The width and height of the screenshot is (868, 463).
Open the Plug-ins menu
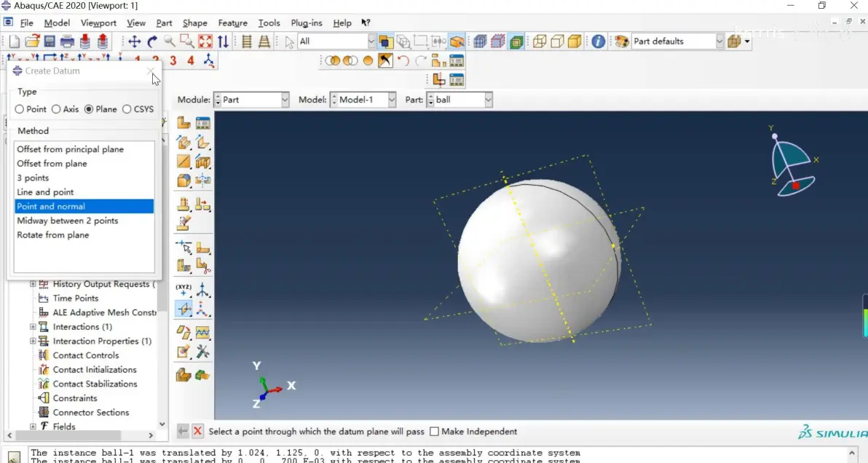(x=306, y=23)
